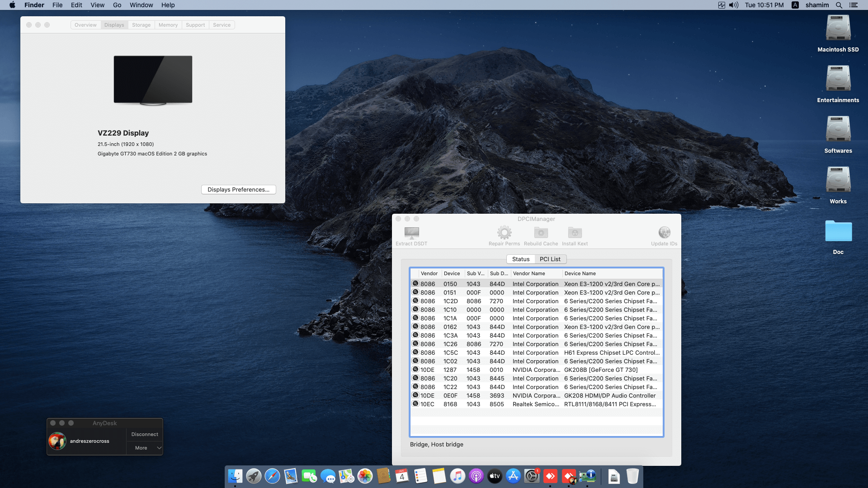Click lookup icon on the GK208B GeForce row

pyautogui.click(x=415, y=369)
